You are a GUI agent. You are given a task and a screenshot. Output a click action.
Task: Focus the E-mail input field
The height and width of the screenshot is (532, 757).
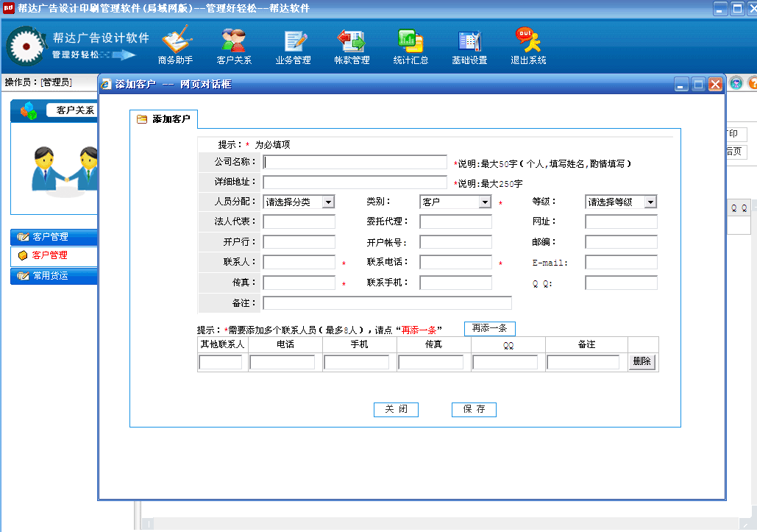tap(621, 262)
